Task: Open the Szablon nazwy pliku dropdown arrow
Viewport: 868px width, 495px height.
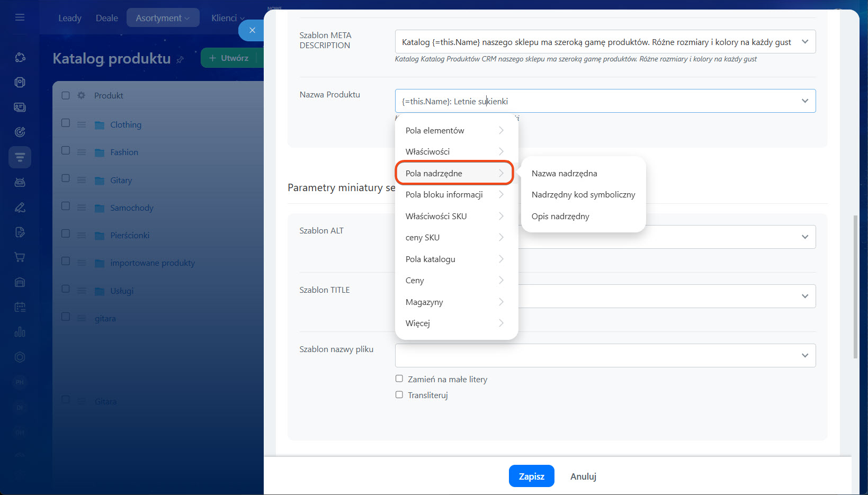Action: point(804,355)
